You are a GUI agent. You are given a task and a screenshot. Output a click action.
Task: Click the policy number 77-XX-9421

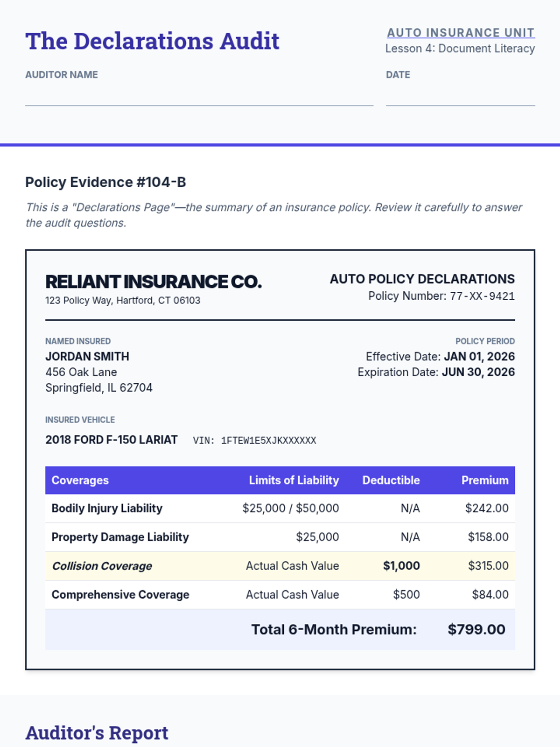(482, 296)
